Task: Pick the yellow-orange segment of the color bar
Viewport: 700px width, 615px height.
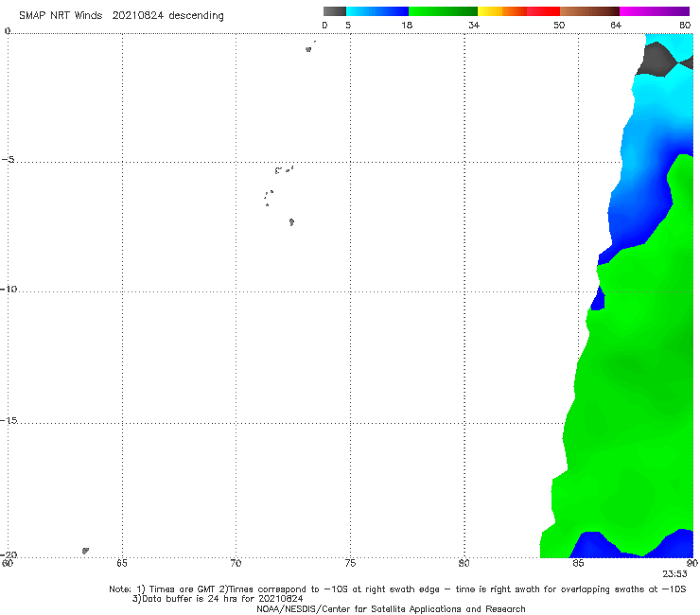Action: [x=502, y=11]
